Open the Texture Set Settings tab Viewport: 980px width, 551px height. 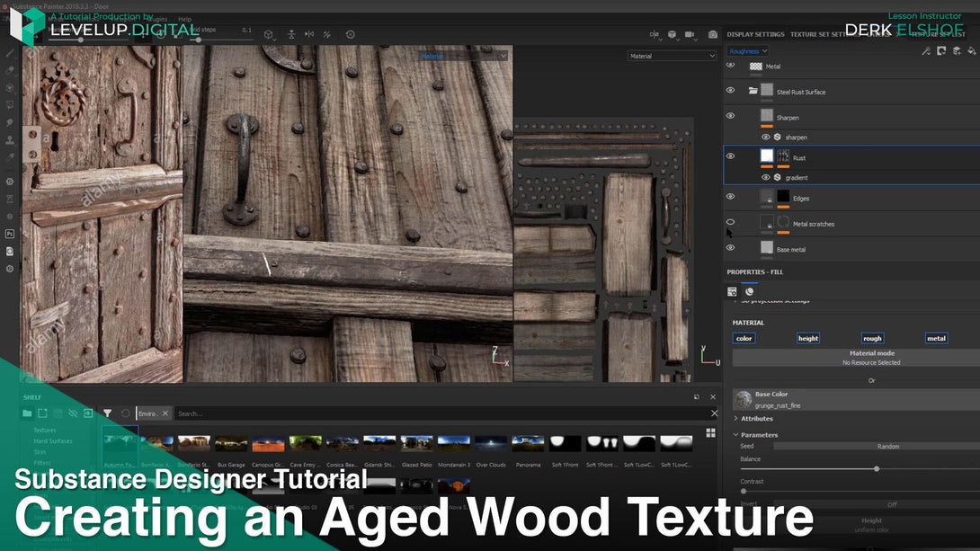point(825,34)
